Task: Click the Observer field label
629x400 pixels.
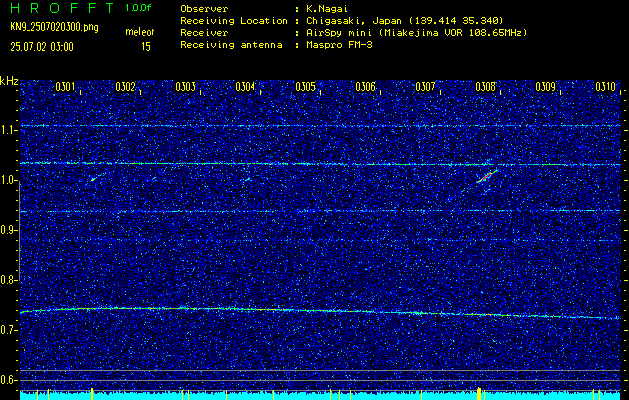Action: (204, 9)
